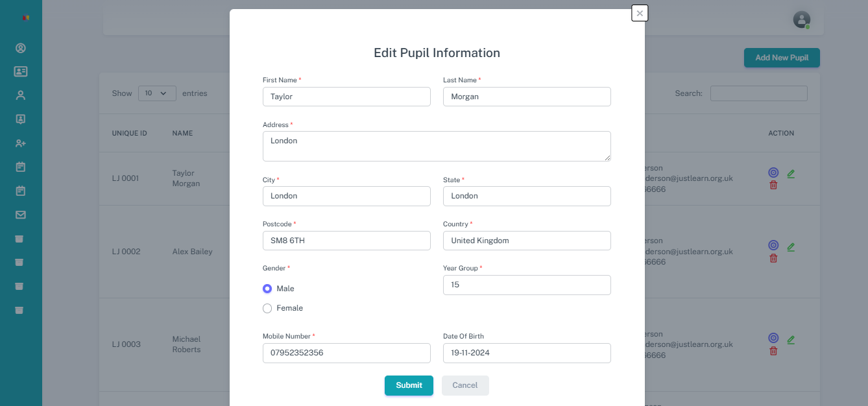Click the delete trash icon for Michael Roberts
Image resolution: width=868 pixels, height=406 pixels.
[x=773, y=350]
